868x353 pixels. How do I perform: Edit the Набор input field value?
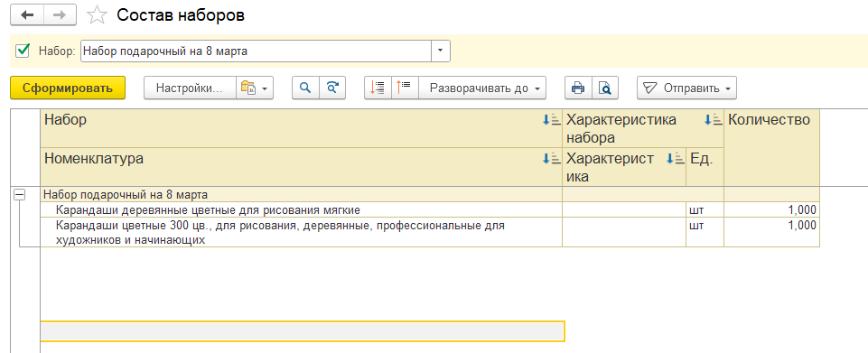(x=256, y=51)
